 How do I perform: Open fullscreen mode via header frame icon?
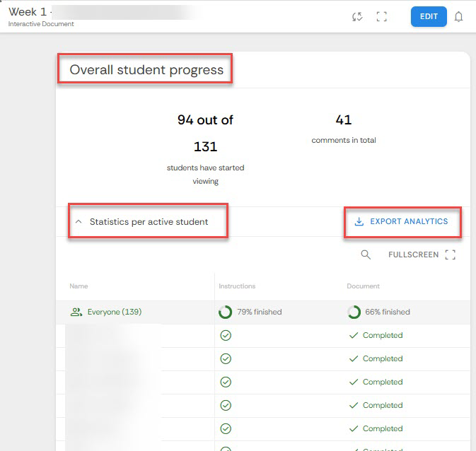382,17
